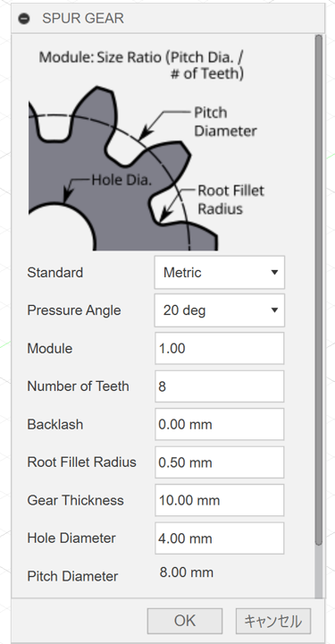Click the Gear Thickness field

[220, 500]
